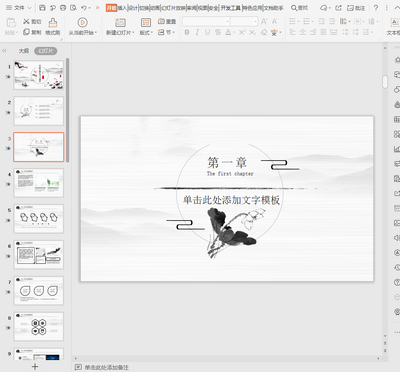Click the Comment (批注) button
This screenshot has height=372, width=400.
click(356, 8)
